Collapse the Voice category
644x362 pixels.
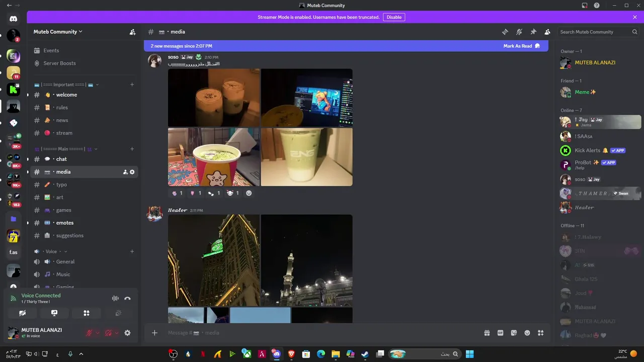coord(50,251)
